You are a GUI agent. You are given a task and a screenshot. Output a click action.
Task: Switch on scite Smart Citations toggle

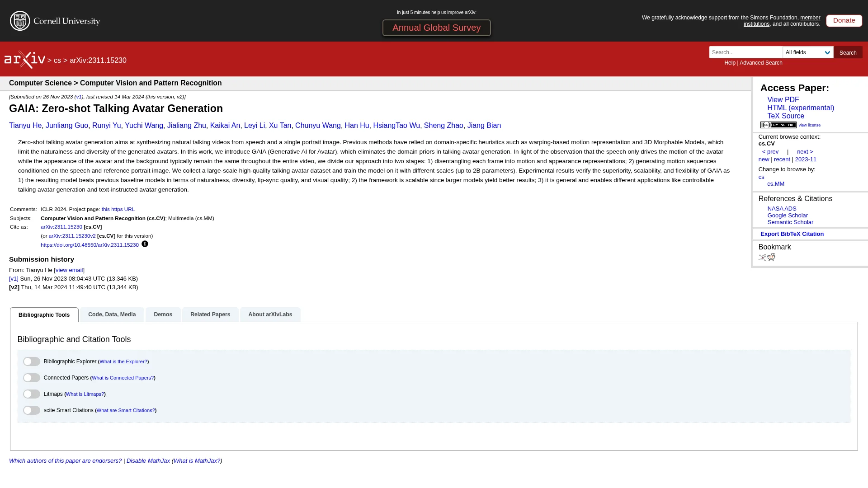(32, 410)
